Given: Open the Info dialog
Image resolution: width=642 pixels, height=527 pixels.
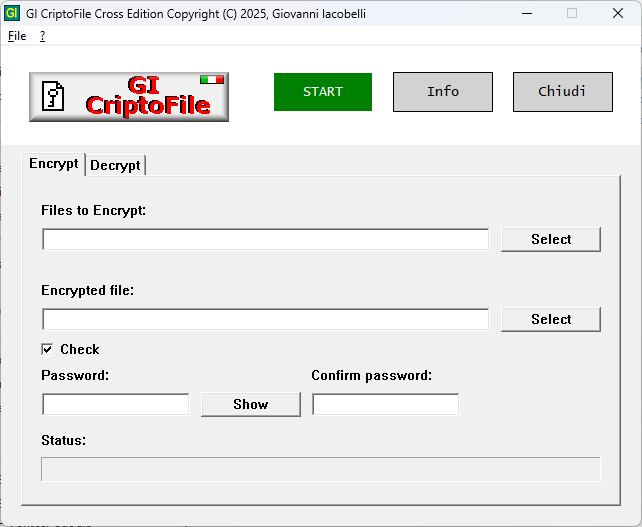Looking at the screenshot, I should point(443,92).
